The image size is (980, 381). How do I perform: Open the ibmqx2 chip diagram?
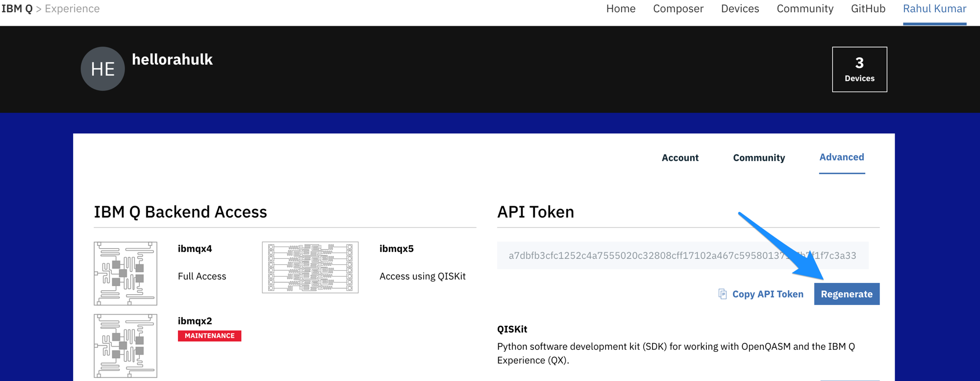point(126,346)
